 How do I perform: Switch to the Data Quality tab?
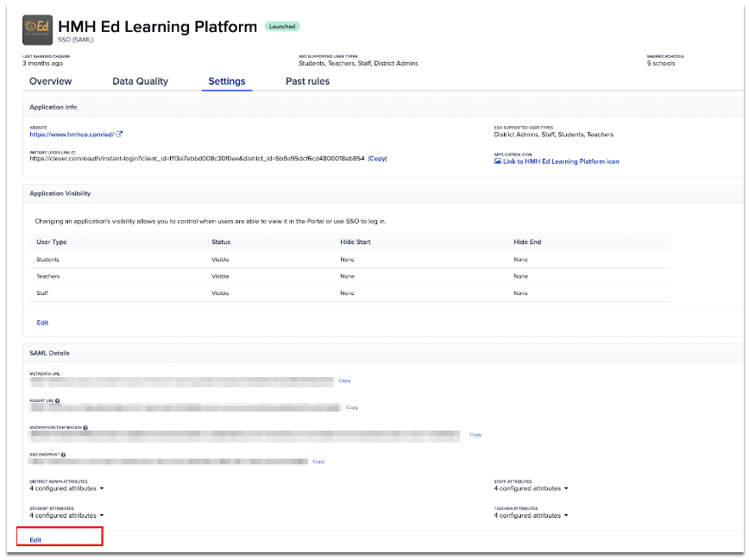point(140,81)
